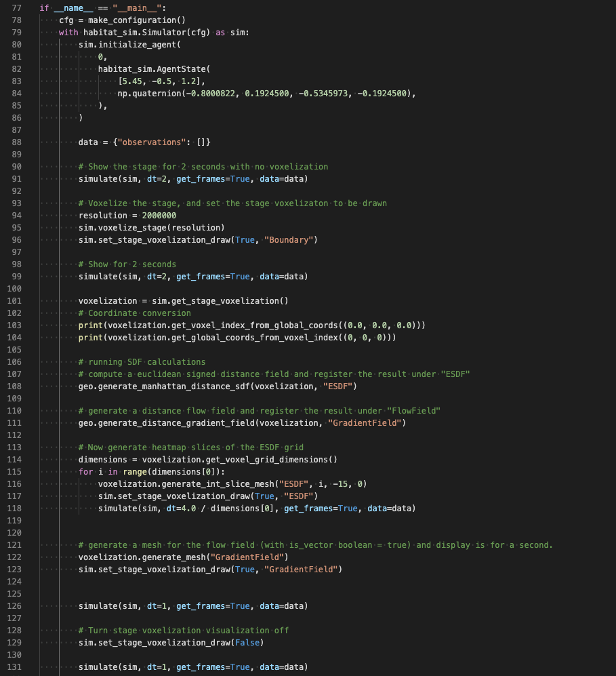Click line number 123 in the gutter
This screenshot has height=676, width=616.
click(14, 570)
